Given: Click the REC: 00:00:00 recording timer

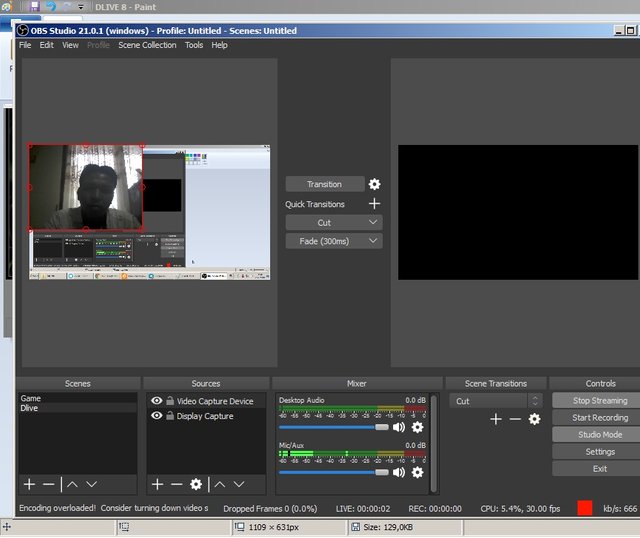Looking at the screenshot, I should coord(435,509).
